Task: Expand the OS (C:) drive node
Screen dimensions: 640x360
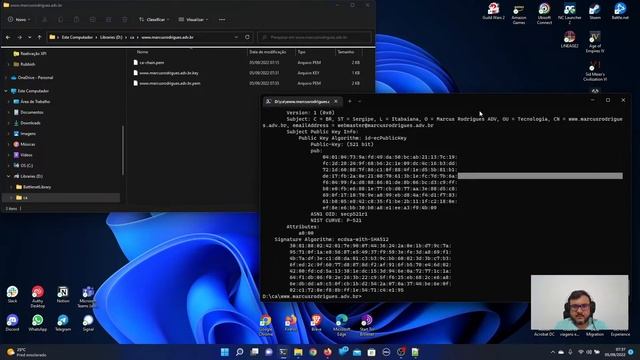Action: (9, 165)
